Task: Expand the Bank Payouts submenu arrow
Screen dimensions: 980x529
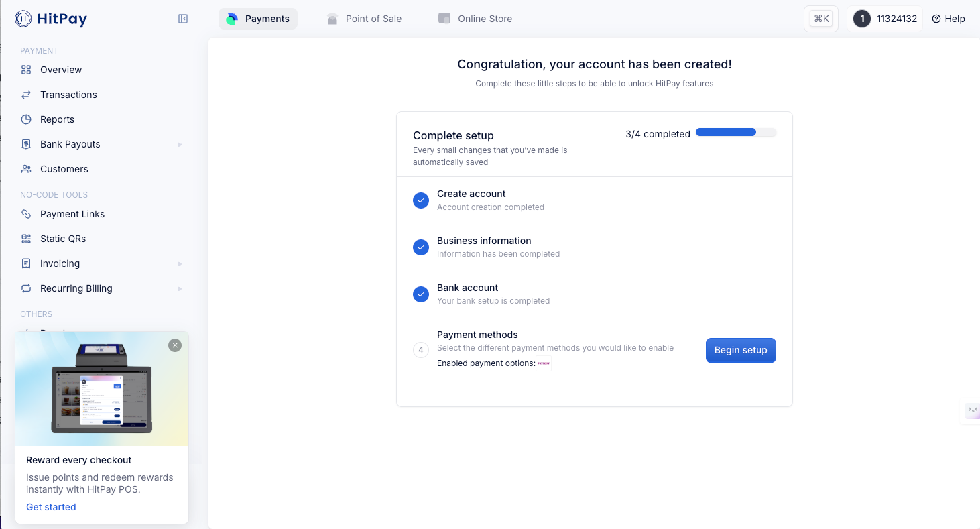Action: click(180, 144)
